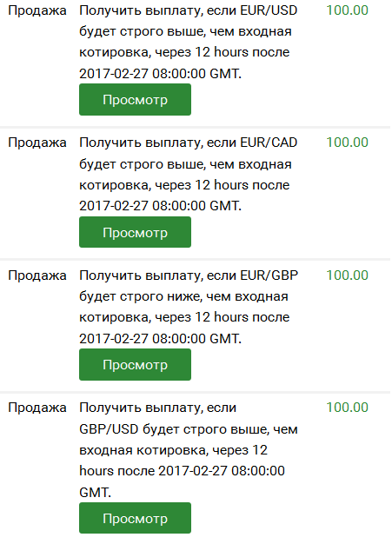Click the GBP/USD currency pair text
The image size is (392, 544).
(109, 429)
